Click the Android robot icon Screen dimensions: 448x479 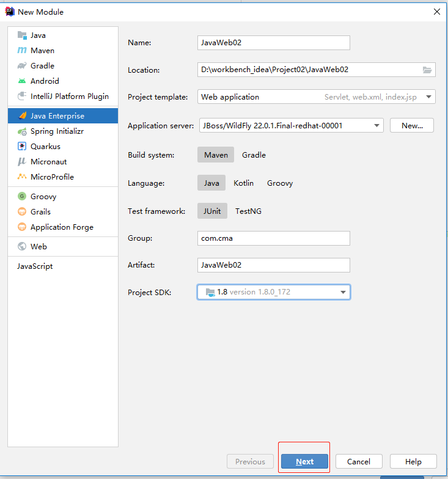pos(22,81)
